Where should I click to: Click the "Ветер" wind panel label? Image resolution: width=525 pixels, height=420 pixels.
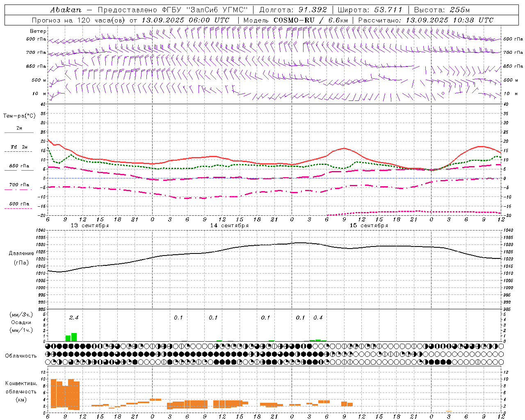[38, 31]
